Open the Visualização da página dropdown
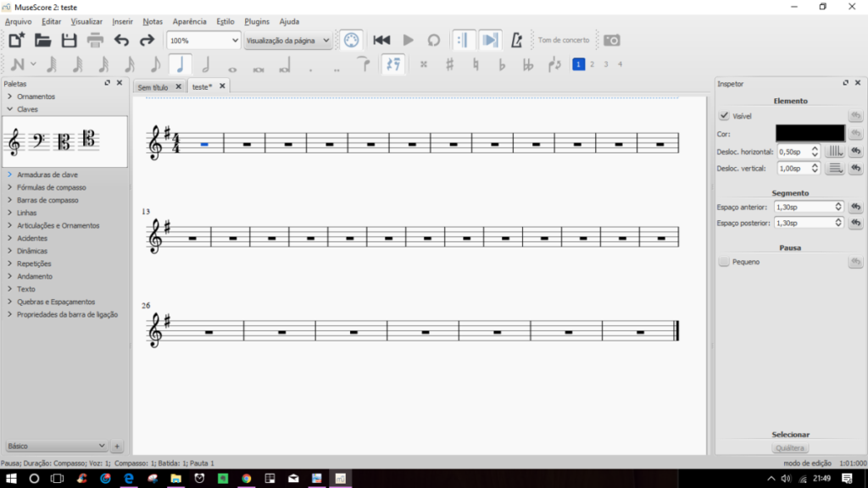 tap(287, 40)
